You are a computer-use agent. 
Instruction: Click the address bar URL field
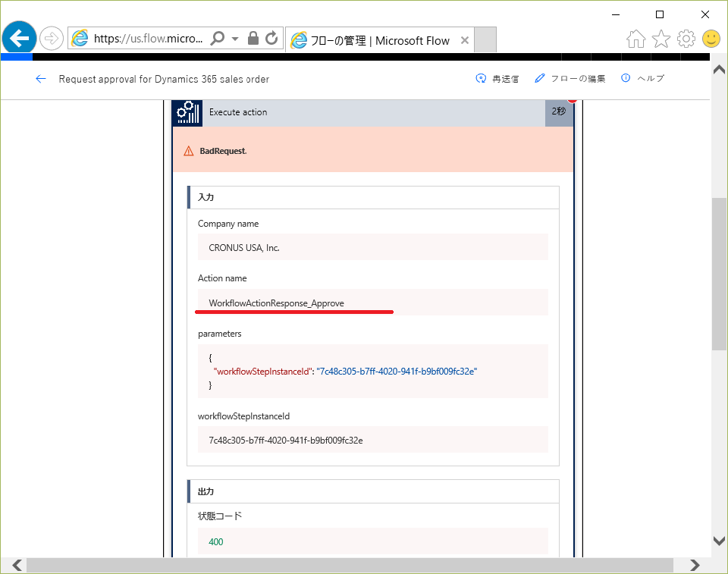pos(148,39)
